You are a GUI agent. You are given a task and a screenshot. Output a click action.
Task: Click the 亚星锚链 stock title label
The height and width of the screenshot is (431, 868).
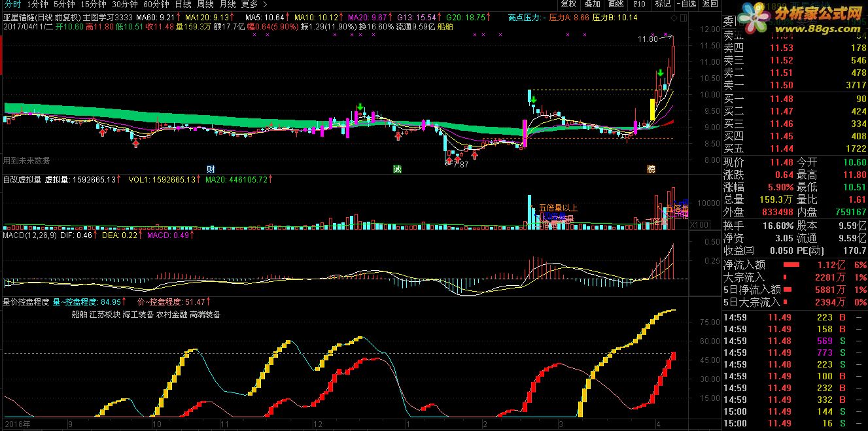pos(18,18)
